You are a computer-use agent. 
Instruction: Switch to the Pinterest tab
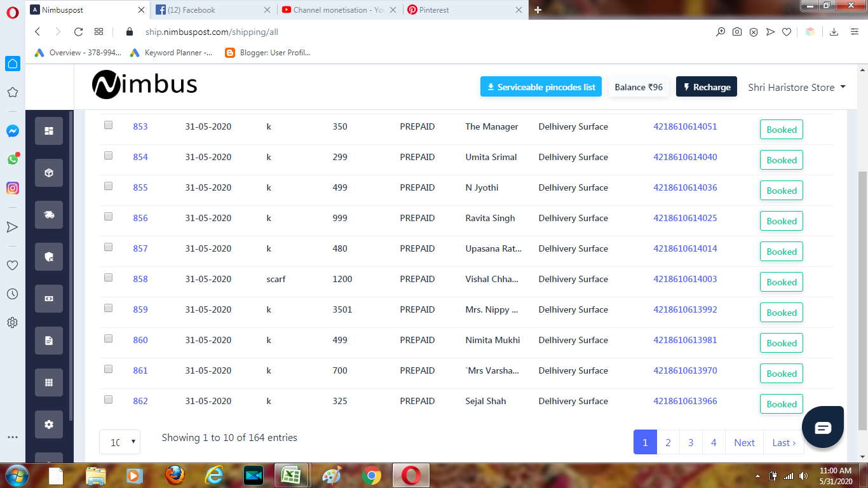pyautogui.click(x=466, y=10)
